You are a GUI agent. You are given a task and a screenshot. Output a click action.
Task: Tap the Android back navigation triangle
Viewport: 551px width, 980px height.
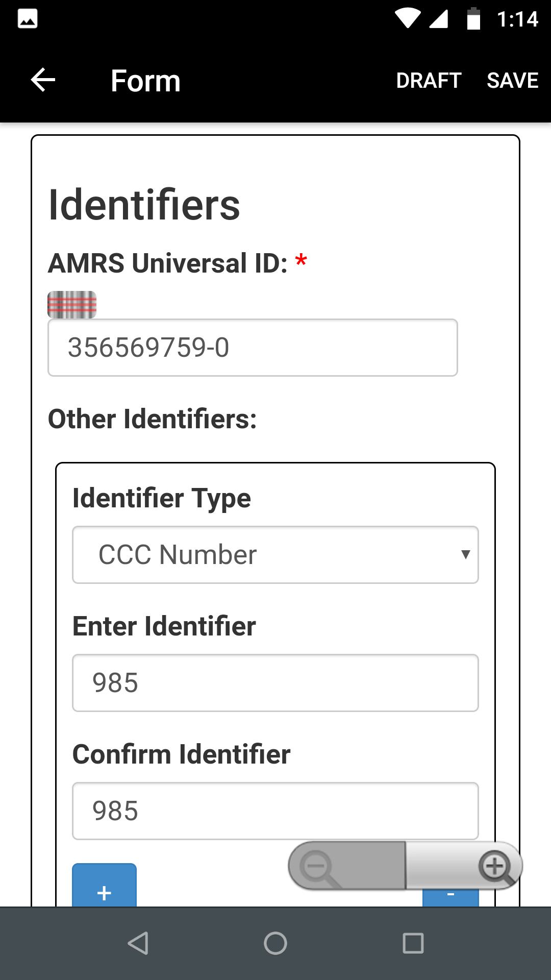[x=138, y=943]
